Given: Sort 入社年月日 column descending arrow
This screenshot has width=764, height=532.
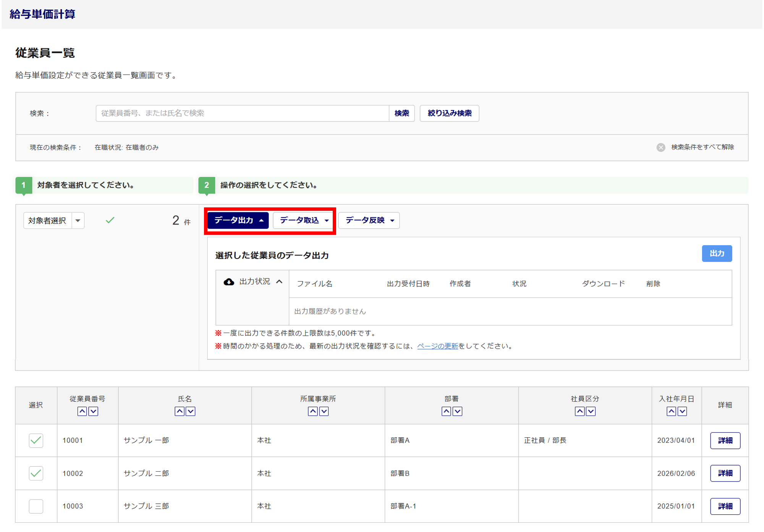Looking at the screenshot, I should [682, 411].
